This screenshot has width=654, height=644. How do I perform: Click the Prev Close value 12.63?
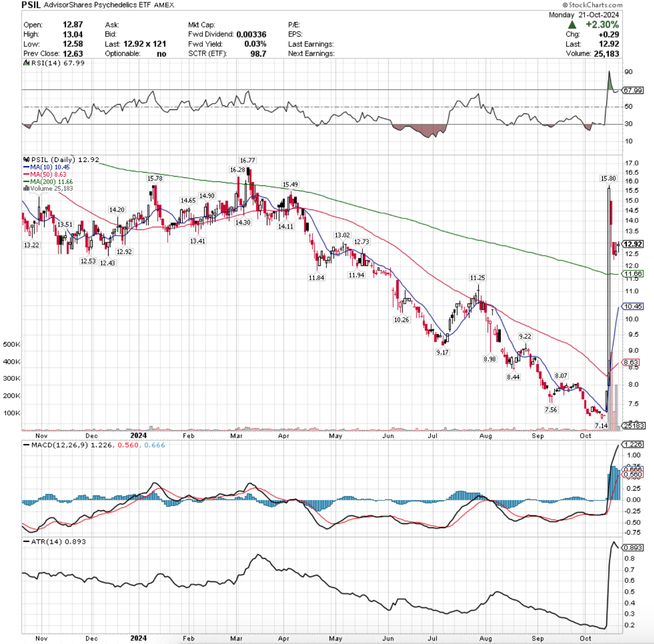pos(73,53)
